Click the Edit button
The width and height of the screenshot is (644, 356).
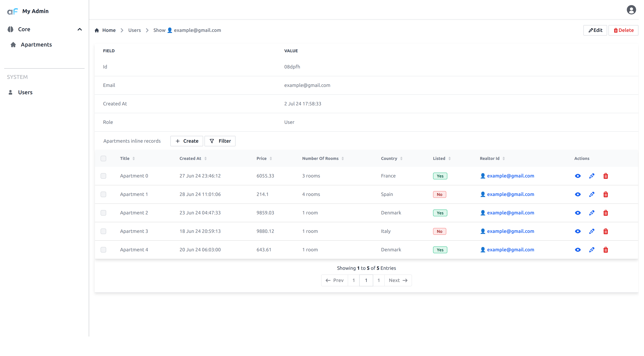pyautogui.click(x=595, y=30)
